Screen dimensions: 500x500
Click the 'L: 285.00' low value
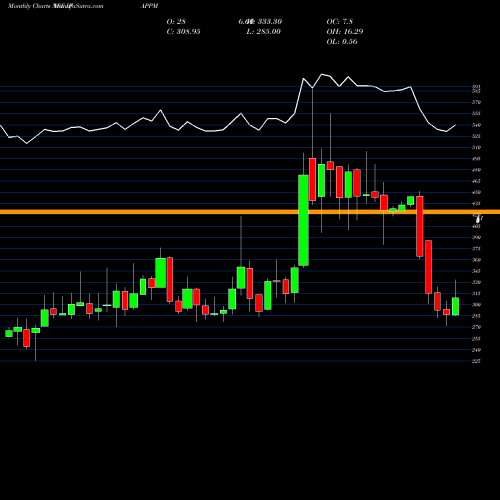pyautogui.click(x=263, y=32)
